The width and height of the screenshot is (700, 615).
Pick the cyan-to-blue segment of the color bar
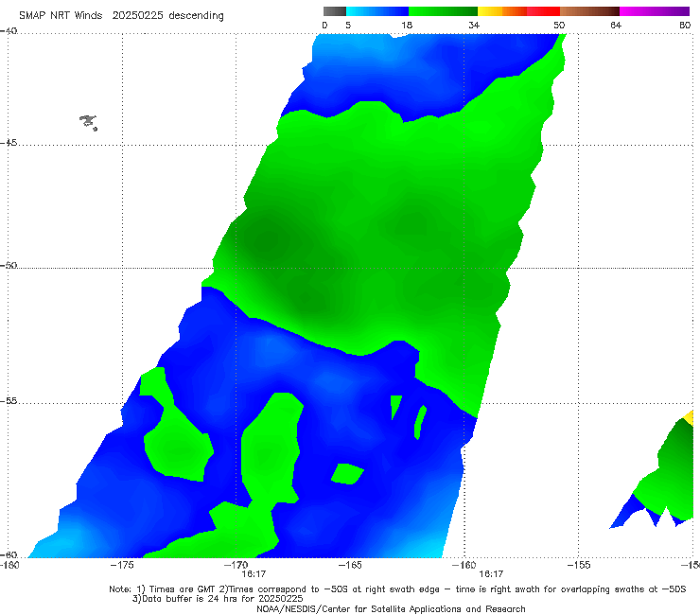(377, 11)
